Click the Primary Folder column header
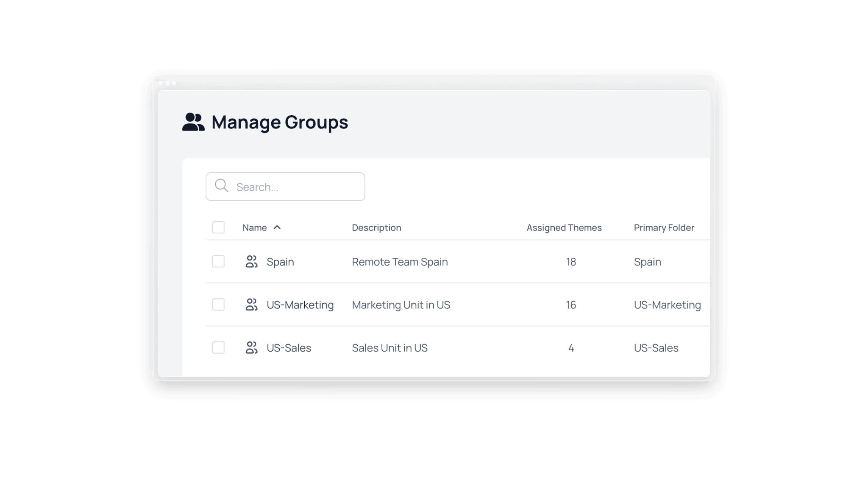 (x=664, y=227)
